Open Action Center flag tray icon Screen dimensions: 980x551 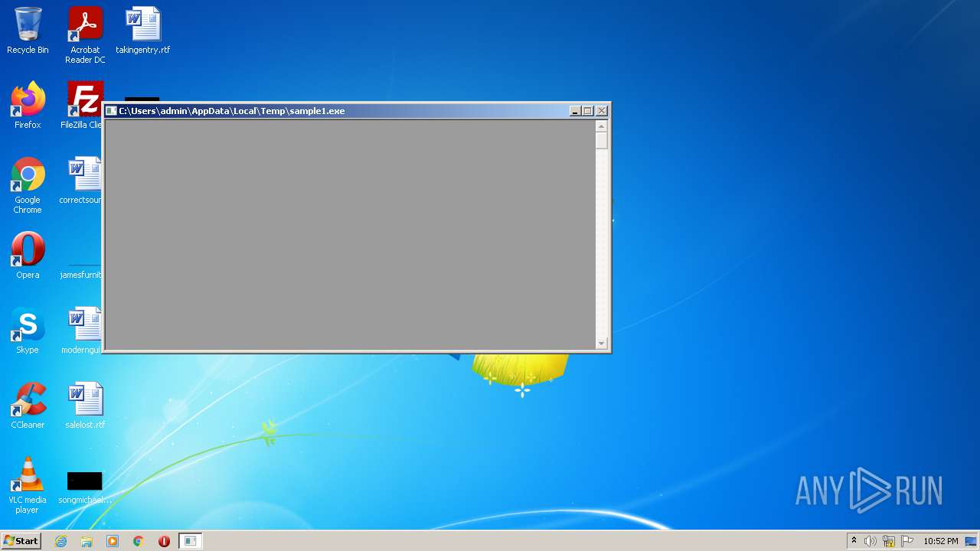pos(907,541)
